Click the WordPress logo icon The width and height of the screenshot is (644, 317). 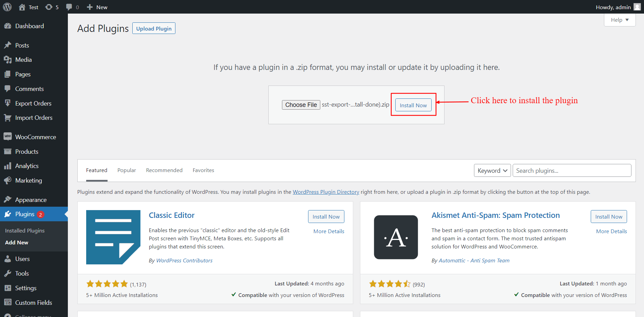click(7, 7)
